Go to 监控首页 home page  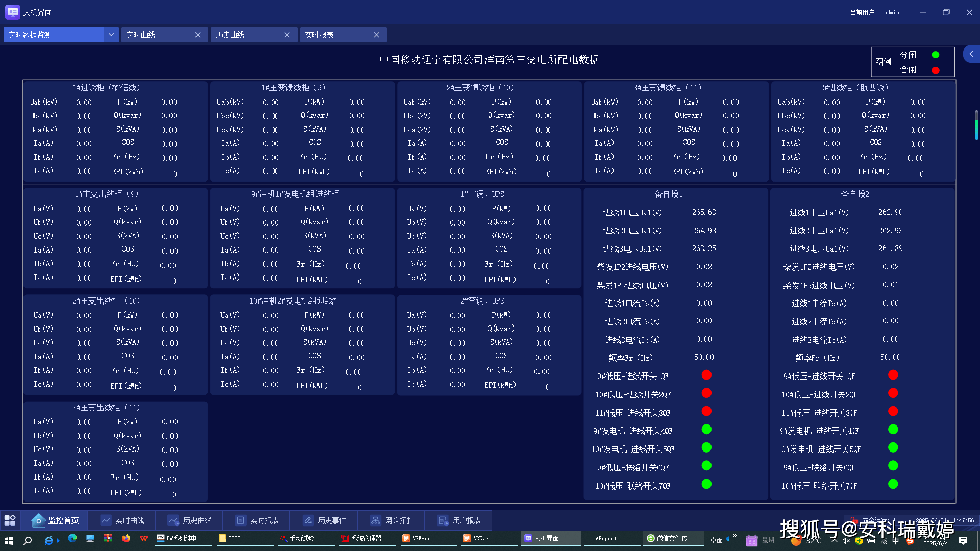[x=55, y=520]
